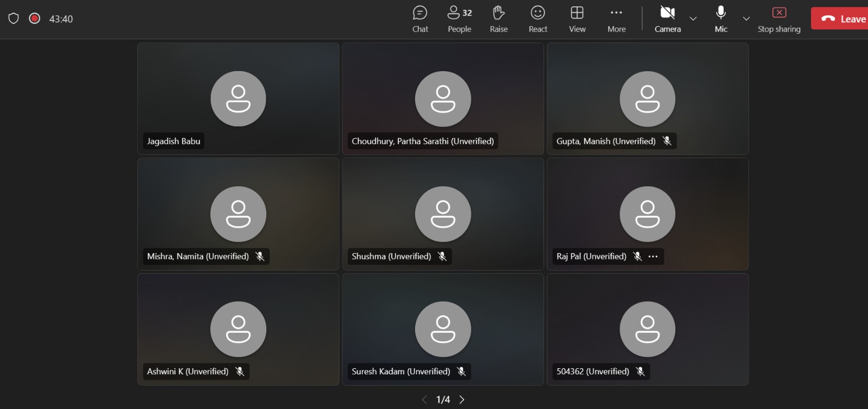Expand the Camera options dropdown arrow

pyautogui.click(x=693, y=18)
